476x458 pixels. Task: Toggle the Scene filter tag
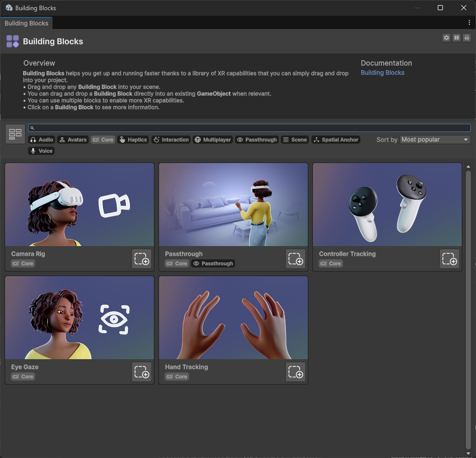295,140
